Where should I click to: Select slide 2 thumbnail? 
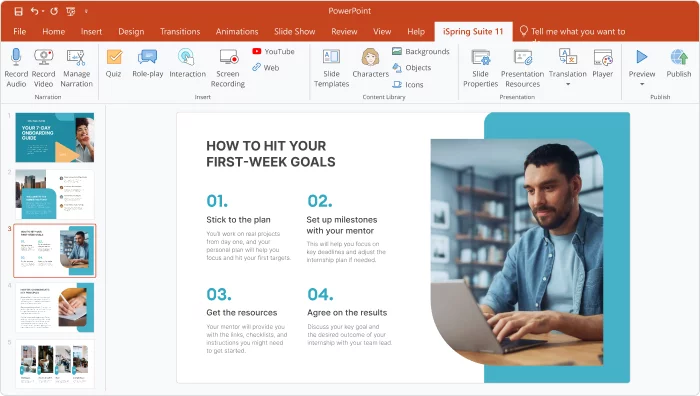point(54,194)
